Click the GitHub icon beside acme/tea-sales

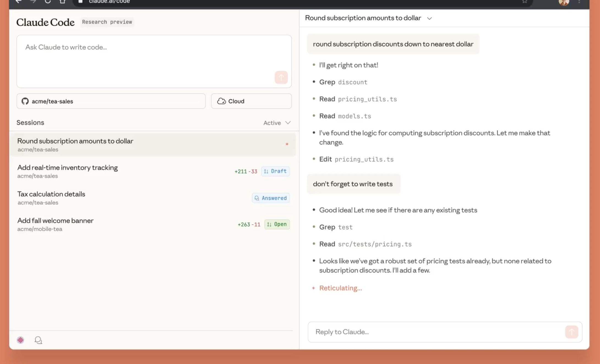click(x=25, y=101)
